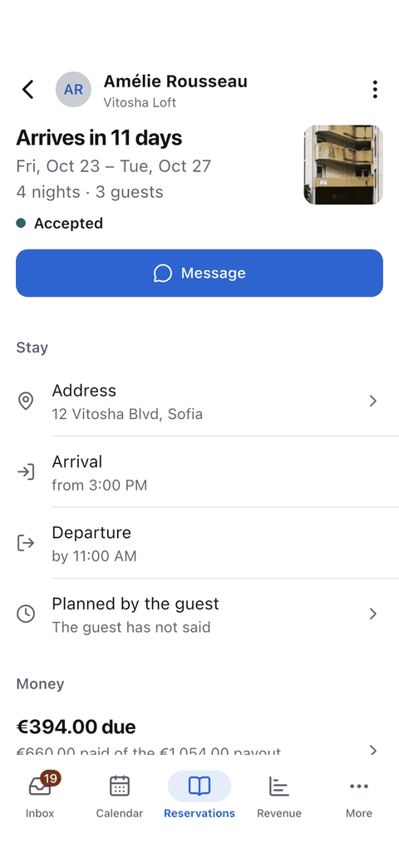This screenshot has height=868, width=399.
Task: Switch to the Revenue tab
Action: click(279, 796)
